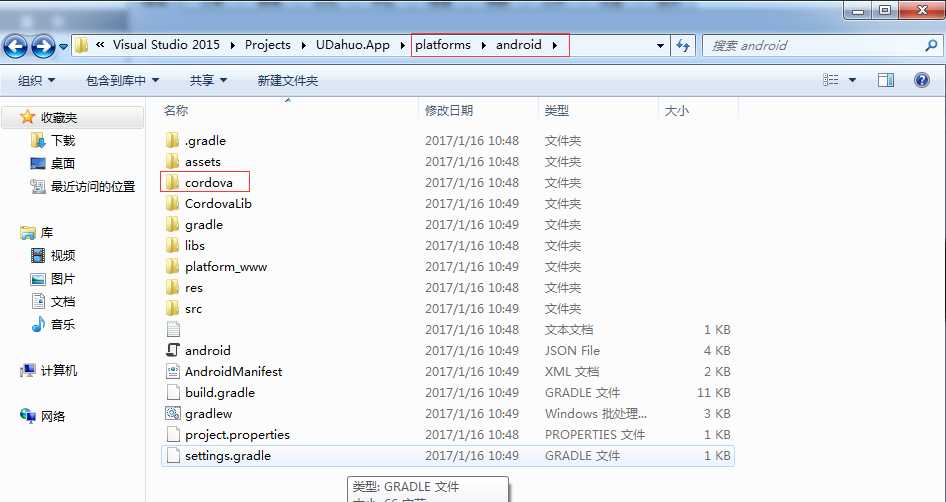Select Visual Studio 2015 in breadcrumb path
The image size is (946, 502).
pyautogui.click(x=166, y=45)
